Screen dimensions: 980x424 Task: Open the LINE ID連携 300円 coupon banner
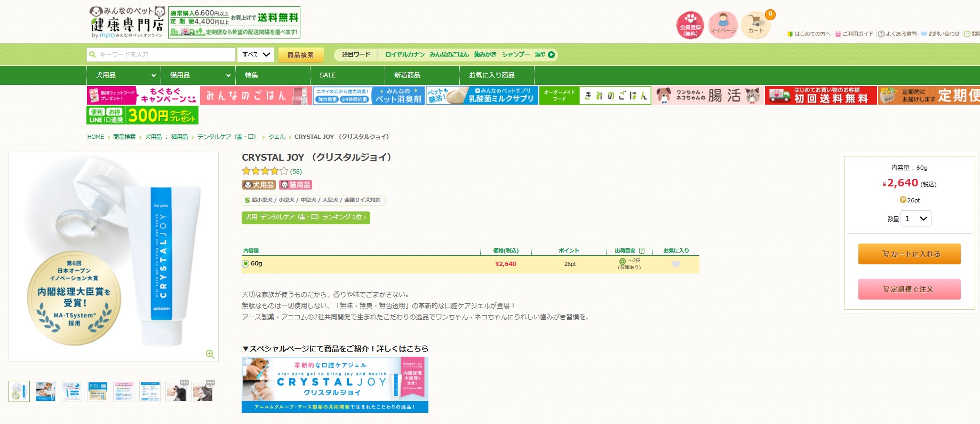point(142,115)
